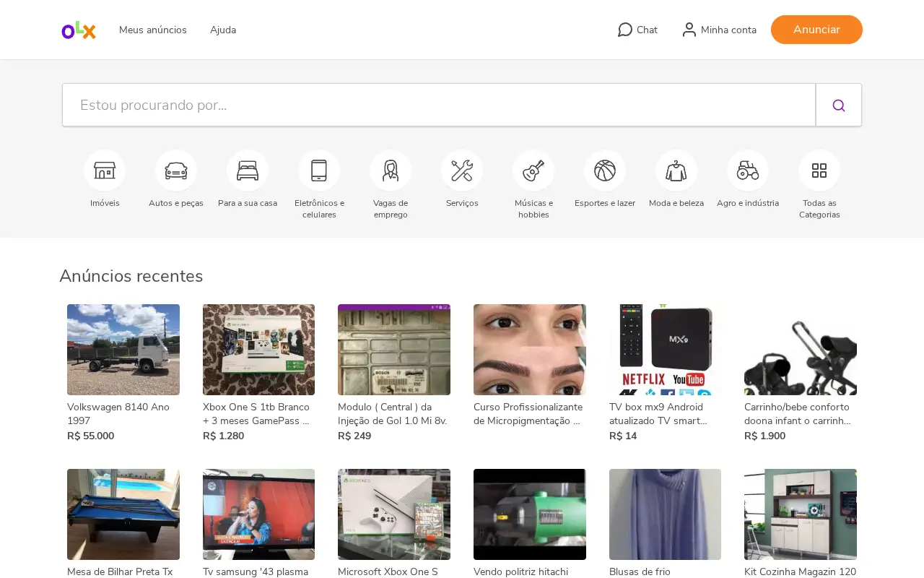Select the Agro e indústria tractor icon

pyautogui.click(x=748, y=171)
